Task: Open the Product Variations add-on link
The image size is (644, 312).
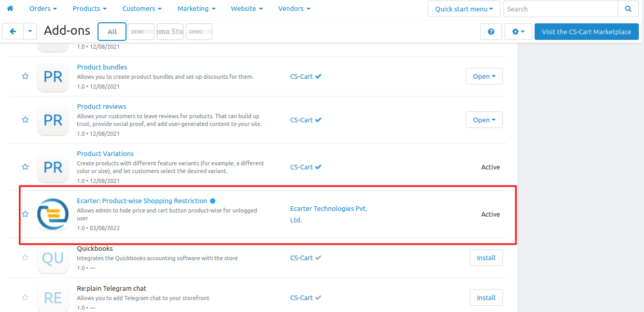Action: 105,153
